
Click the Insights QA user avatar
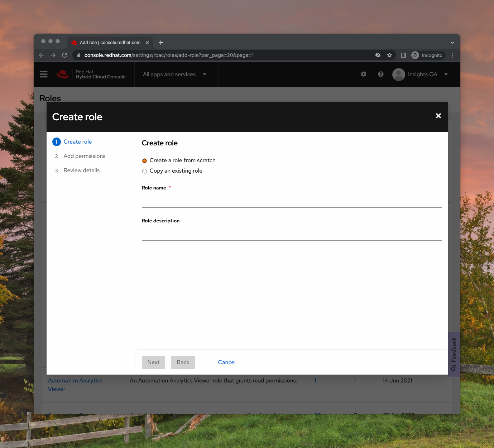(x=399, y=74)
